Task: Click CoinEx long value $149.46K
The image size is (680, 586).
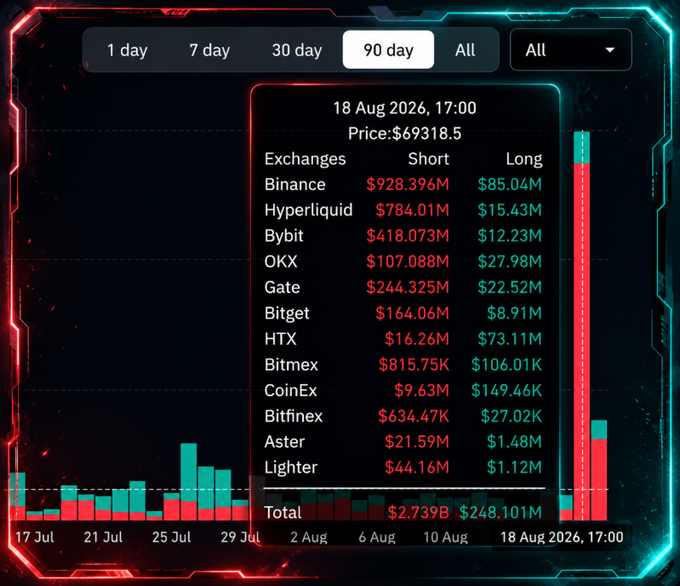Action: coord(507,390)
